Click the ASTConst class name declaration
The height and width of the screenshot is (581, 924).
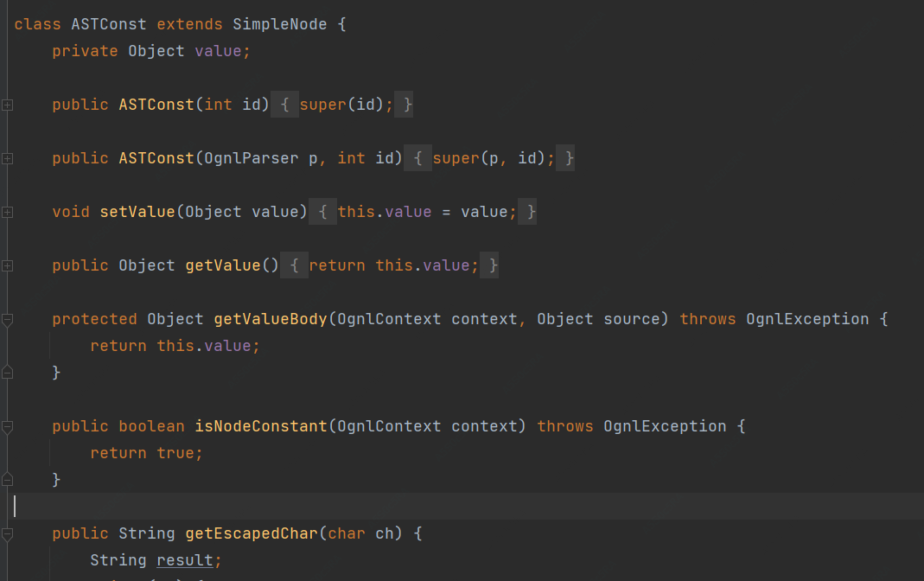[x=109, y=24]
